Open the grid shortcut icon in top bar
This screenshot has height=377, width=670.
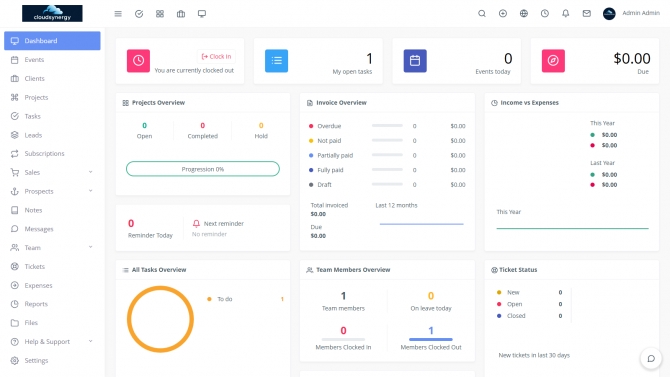(x=160, y=14)
